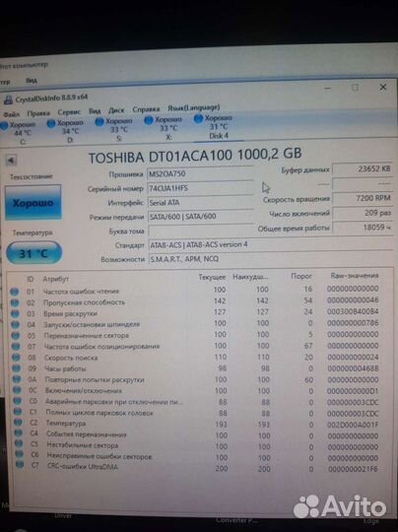
Task: Click the Порог column header
Action: click(x=301, y=277)
